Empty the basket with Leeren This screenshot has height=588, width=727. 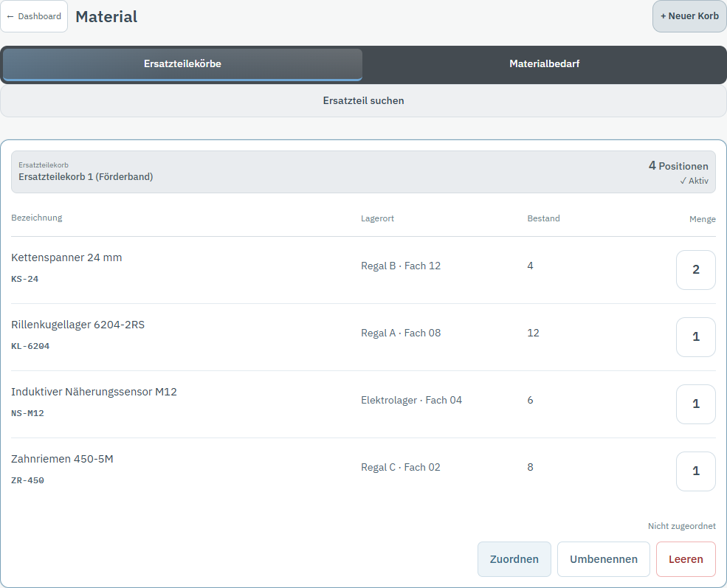pos(686,559)
